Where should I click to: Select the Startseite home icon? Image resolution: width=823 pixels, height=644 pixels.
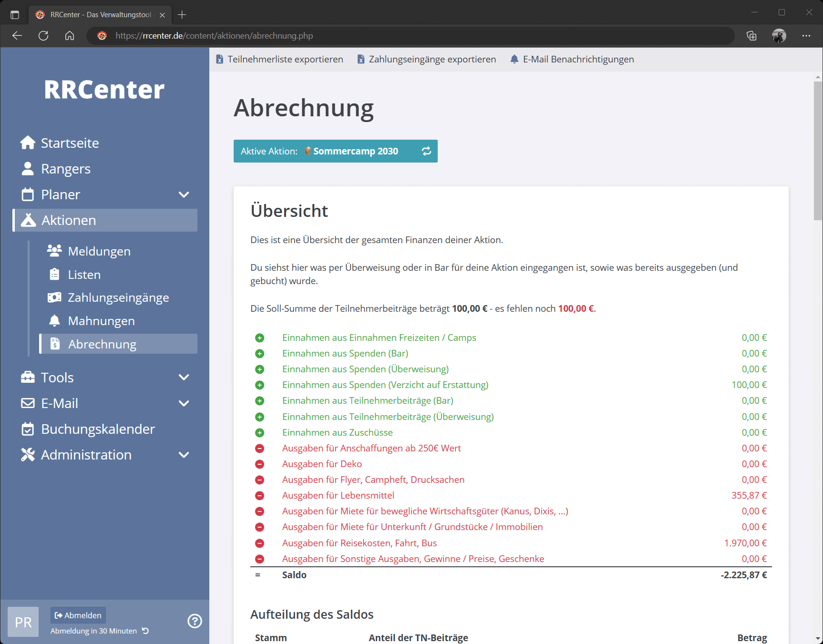click(28, 142)
